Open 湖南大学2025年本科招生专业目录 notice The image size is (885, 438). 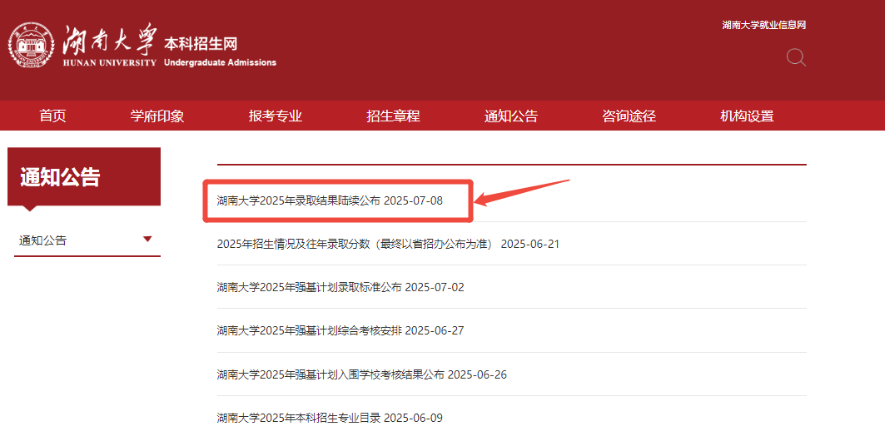330,418
